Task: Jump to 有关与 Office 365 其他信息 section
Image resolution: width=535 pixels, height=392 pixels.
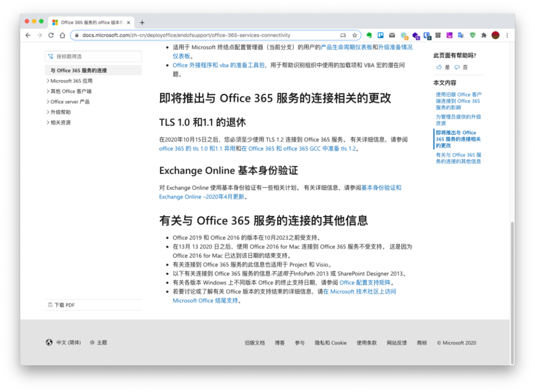Action: coord(459,158)
